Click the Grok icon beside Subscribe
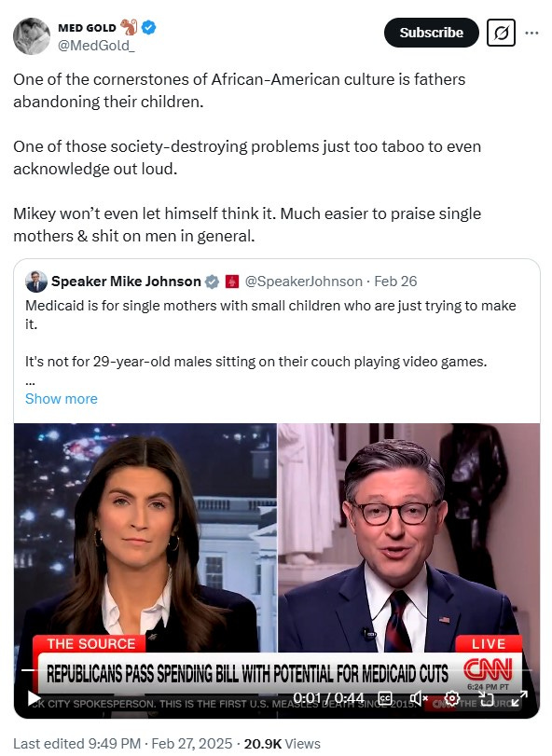This screenshot has width=552, height=756. click(x=501, y=33)
